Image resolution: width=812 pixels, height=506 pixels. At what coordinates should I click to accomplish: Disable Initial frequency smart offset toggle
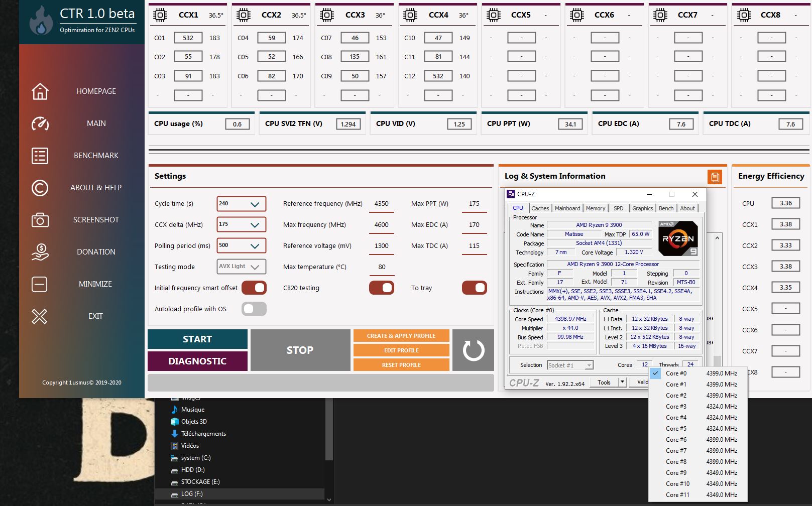tap(254, 288)
